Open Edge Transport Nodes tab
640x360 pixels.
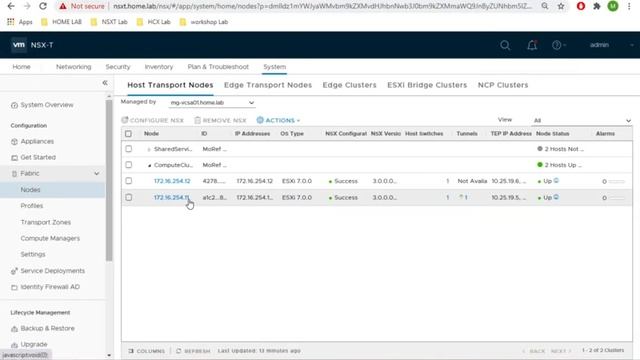(268, 85)
